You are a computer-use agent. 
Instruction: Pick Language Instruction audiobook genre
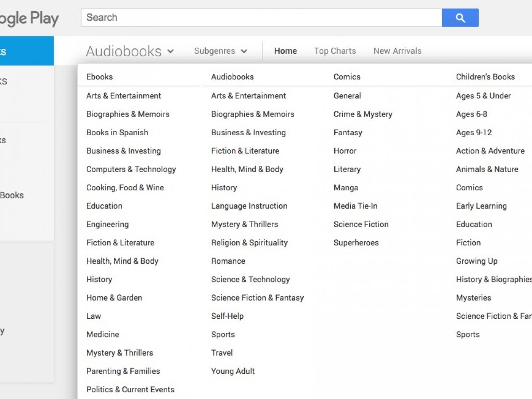[249, 206]
